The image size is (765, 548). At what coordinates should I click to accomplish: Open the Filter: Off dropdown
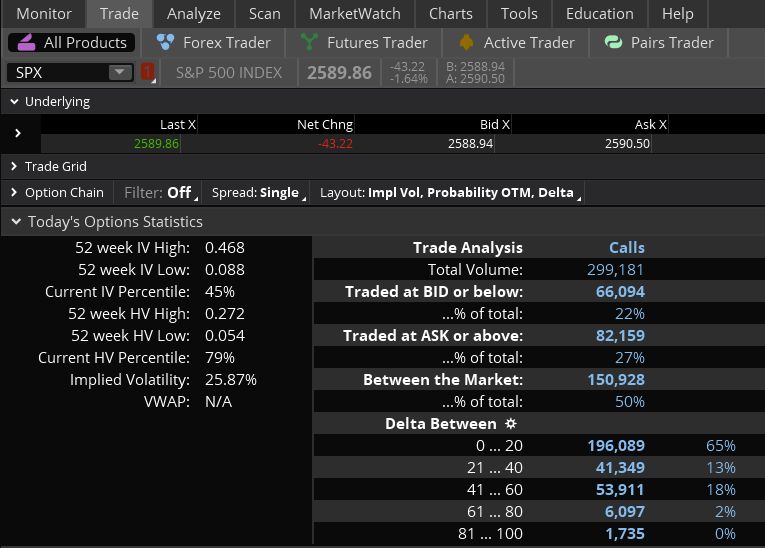point(160,193)
